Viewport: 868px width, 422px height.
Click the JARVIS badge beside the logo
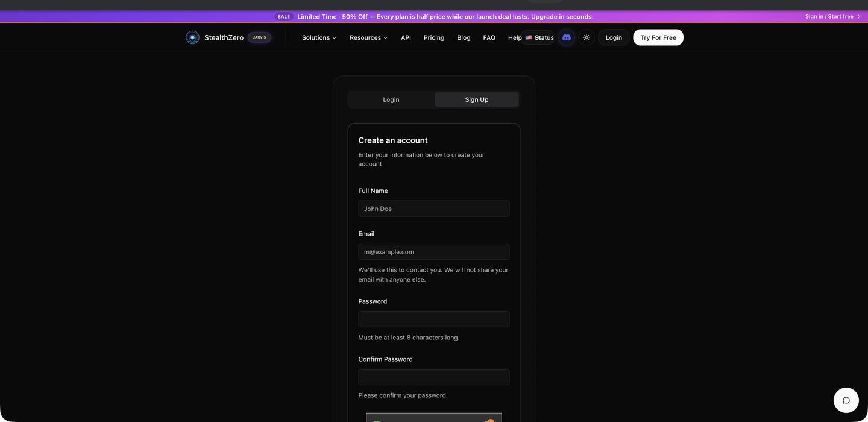(x=259, y=37)
